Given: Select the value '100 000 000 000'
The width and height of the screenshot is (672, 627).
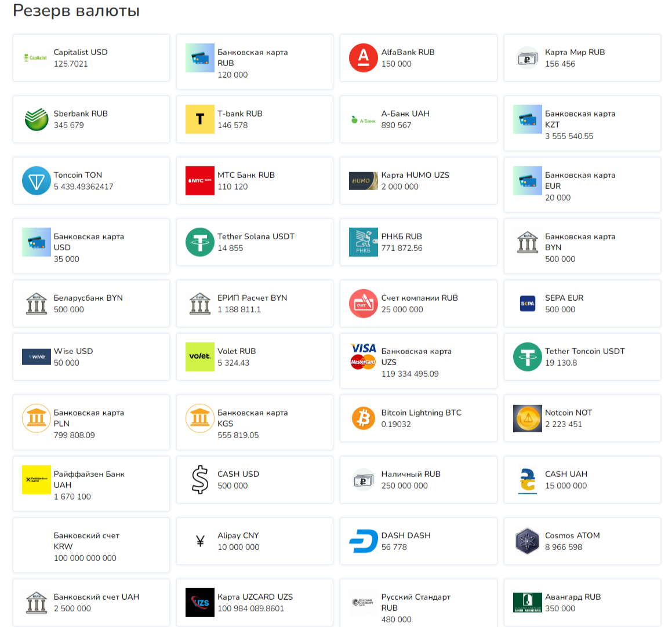Looking at the screenshot, I should point(85,558).
